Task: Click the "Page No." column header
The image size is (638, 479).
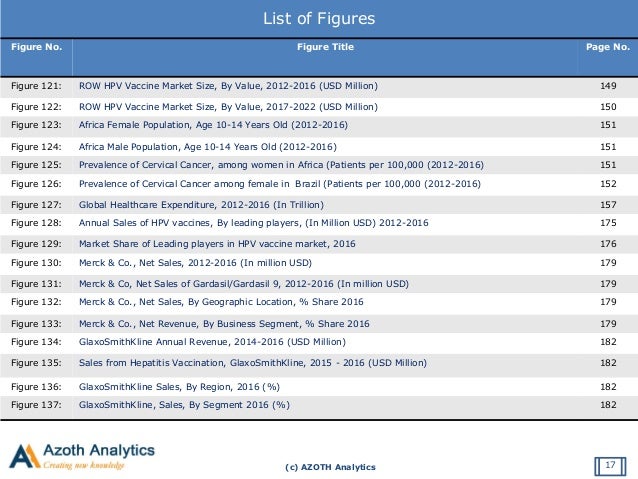Action: 608,47
